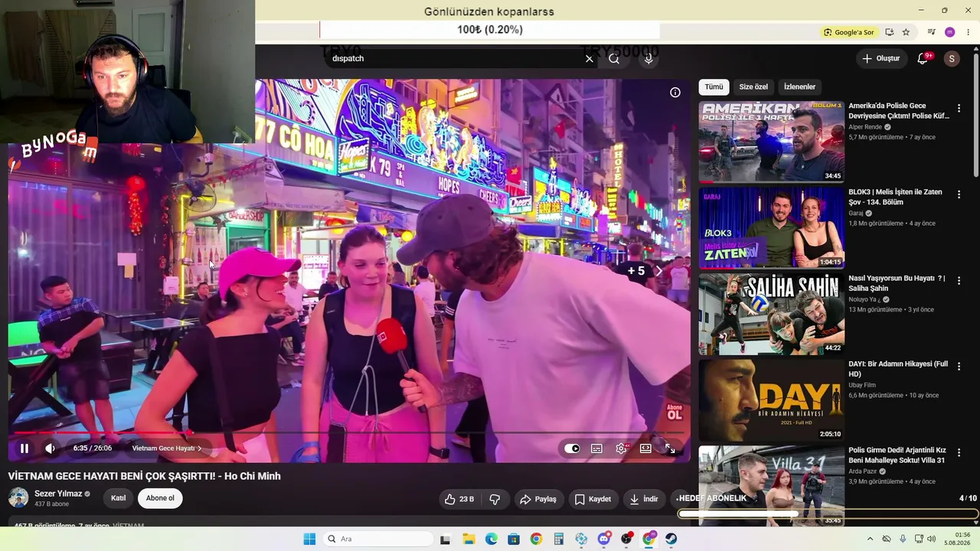Open the Windows Start menu
This screenshot has width=980, height=551.
(309, 539)
